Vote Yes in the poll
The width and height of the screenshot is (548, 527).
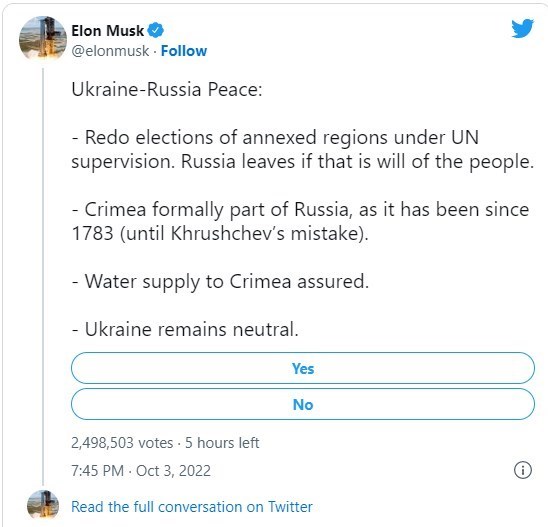click(x=303, y=368)
